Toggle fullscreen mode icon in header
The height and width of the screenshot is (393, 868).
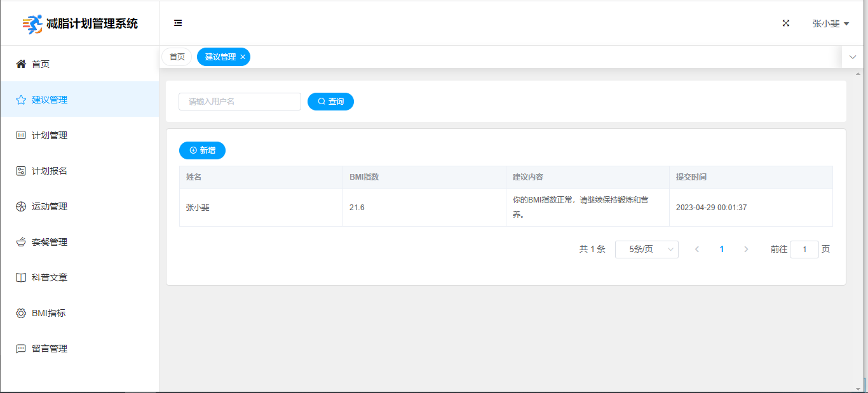pyautogui.click(x=786, y=23)
